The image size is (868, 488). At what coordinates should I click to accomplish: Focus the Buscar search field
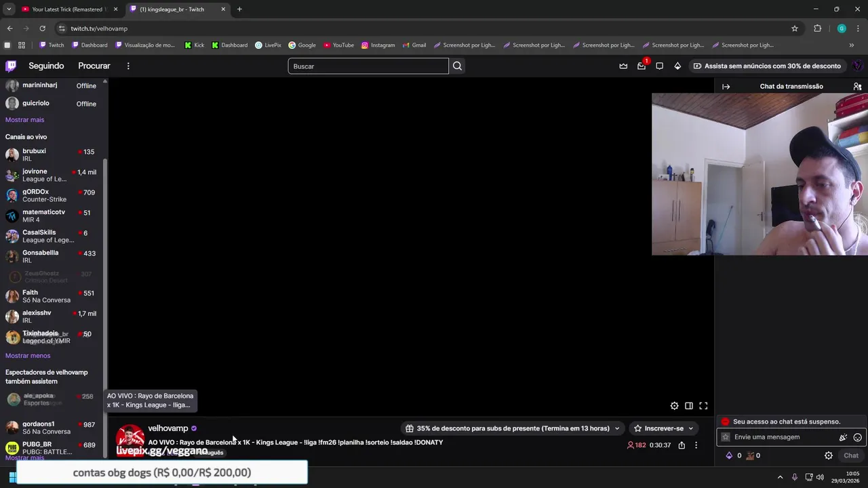(368, 66)
